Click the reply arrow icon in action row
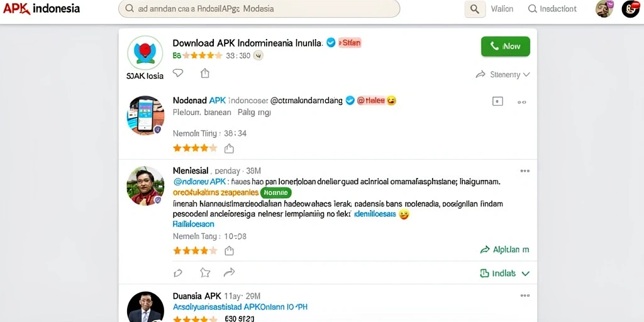The width and height of the screenshot is (644, 322). pos(178,273)
